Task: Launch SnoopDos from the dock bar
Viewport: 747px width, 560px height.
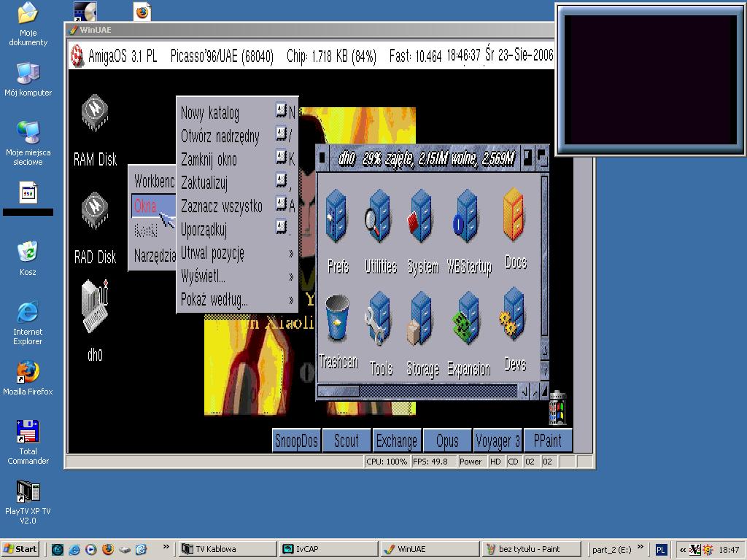Action: (x=296, y=440)
